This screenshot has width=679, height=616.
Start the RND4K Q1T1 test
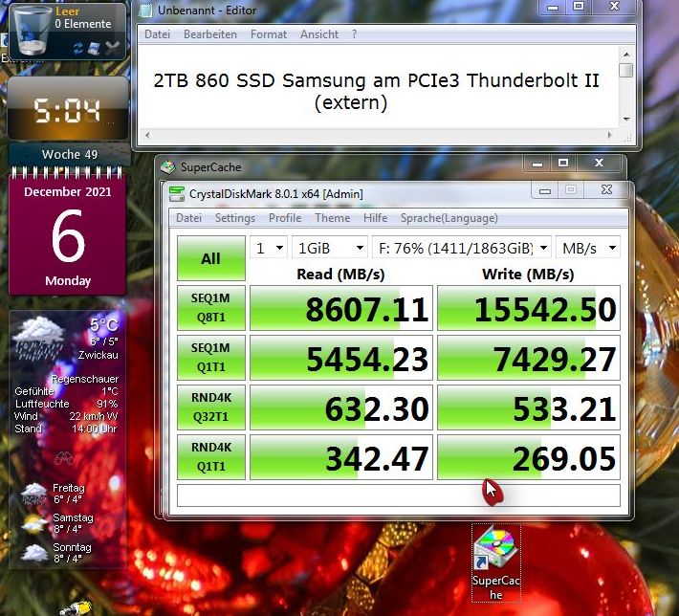coord(211,457)
